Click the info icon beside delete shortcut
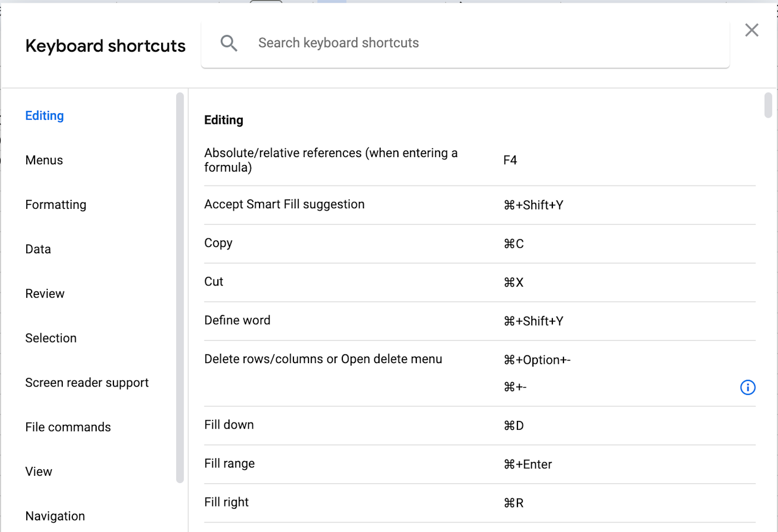This screenshot has height=532, width=778. 747,387
